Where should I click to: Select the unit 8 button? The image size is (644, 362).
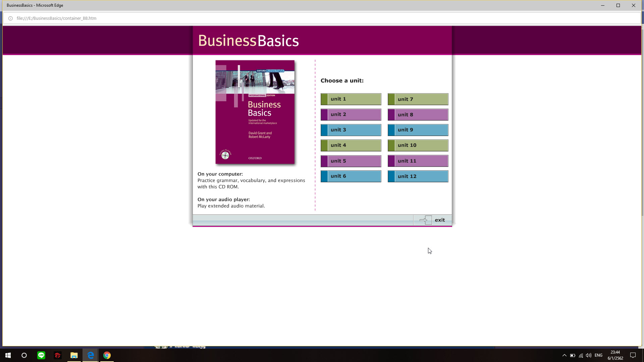tap(418, 115)
